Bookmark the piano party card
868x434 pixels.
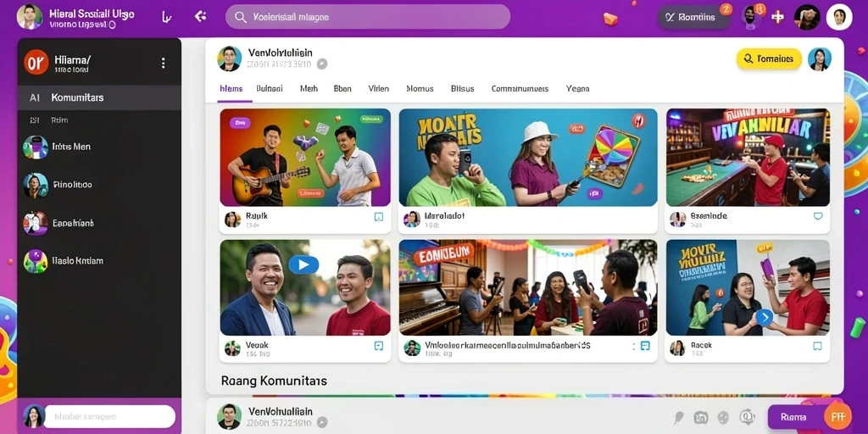point(645,346)
